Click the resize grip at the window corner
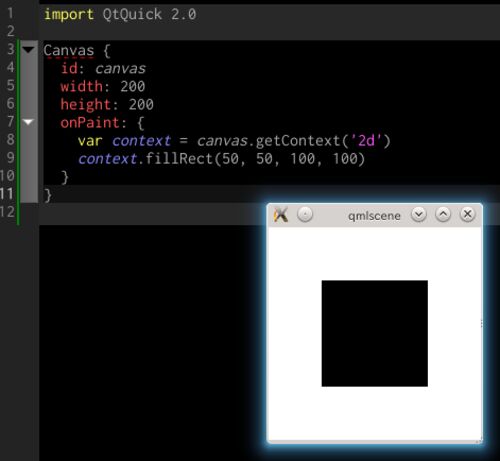 point(479,440)
